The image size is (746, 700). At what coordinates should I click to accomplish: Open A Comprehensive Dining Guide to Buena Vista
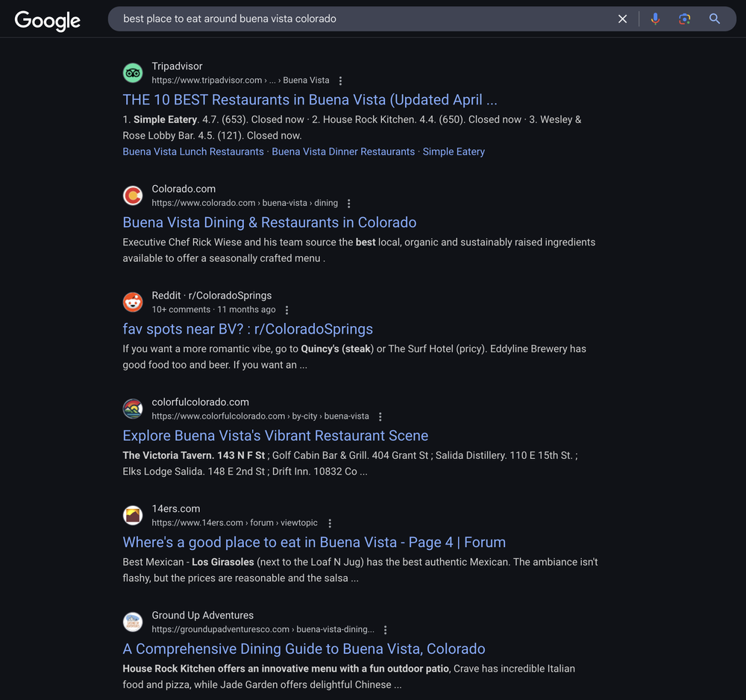[x=304, y=649]
